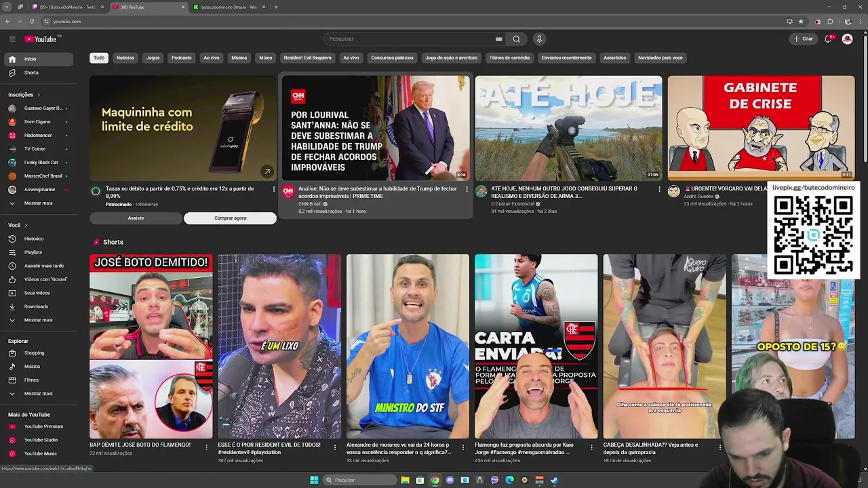Image resolution: width=868 pixels, height=488 pixels.
Task: Reload the page in browser toolbar
Action: (x=32, y=22)
